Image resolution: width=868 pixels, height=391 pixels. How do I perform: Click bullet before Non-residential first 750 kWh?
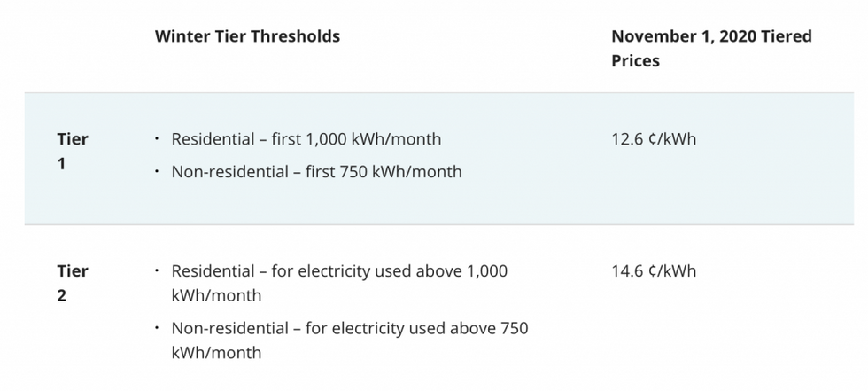tap(157, 171)
